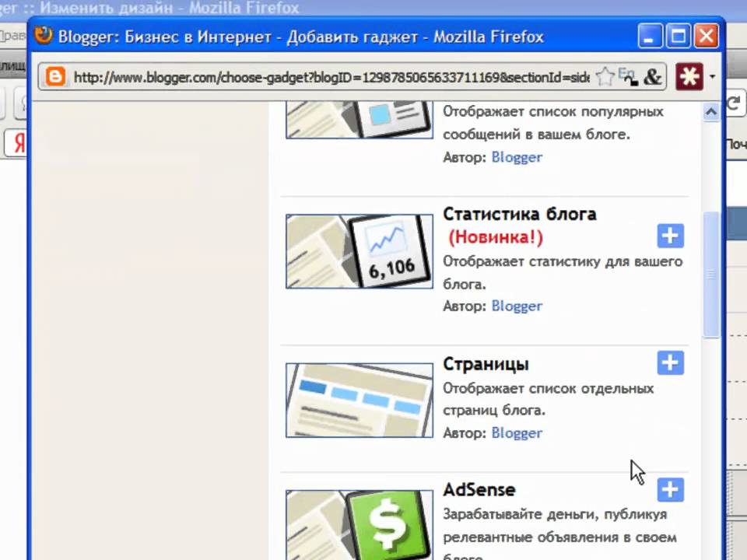Click the scrollbar up arrow

tap(710, 112)
